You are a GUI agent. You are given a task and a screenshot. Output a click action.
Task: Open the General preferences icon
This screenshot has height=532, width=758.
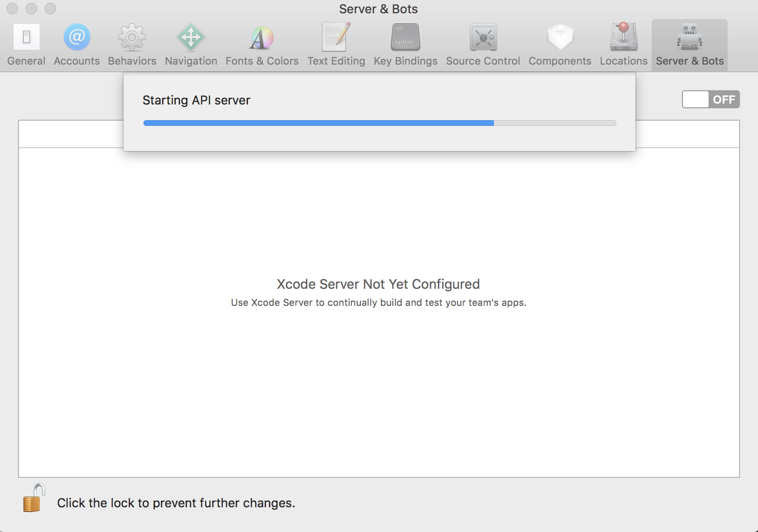[x=27, y=37]
